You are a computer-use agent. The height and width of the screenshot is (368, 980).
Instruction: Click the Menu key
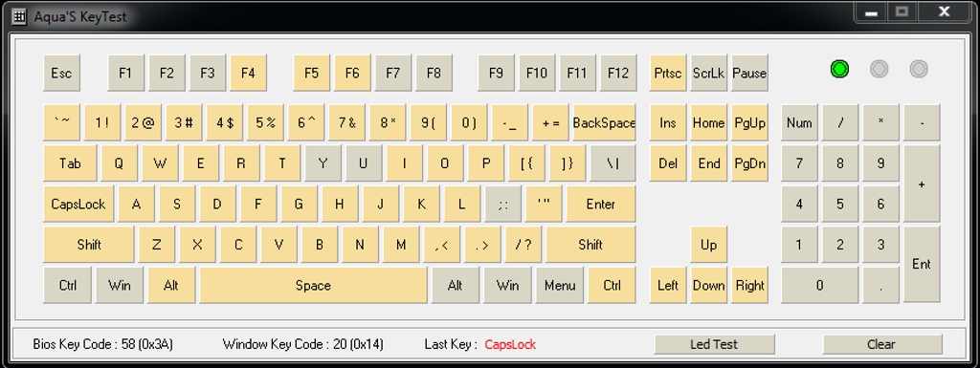pyautogui.click(x=560, y=285)
